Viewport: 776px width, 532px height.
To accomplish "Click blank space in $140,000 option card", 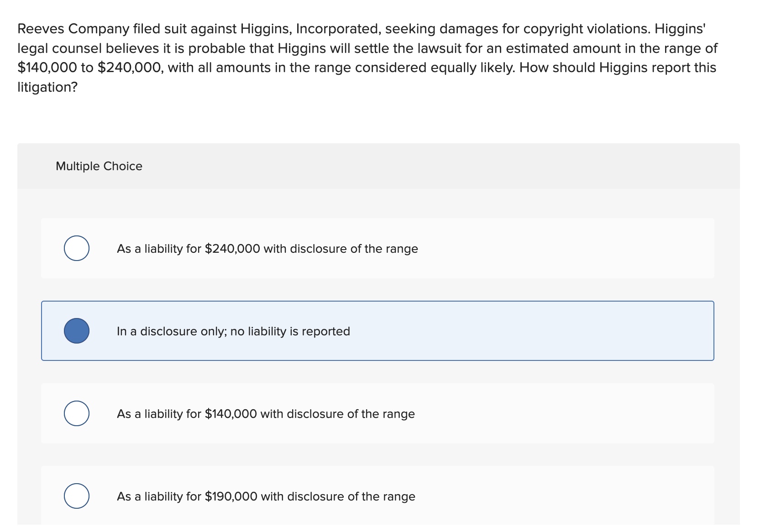I will [571, 413].
